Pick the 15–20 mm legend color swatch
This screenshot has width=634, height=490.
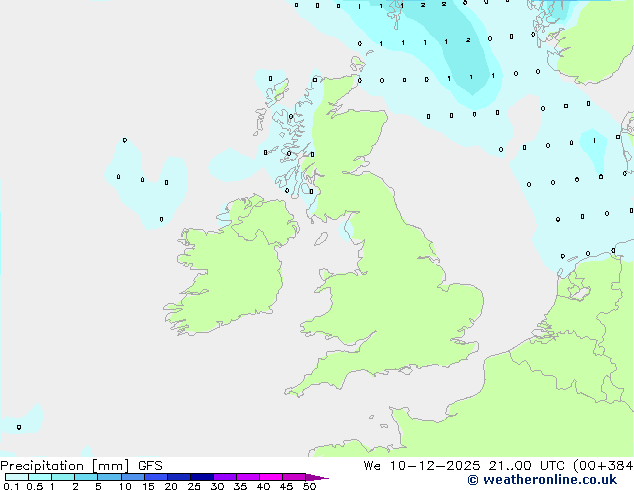point(156,477)
